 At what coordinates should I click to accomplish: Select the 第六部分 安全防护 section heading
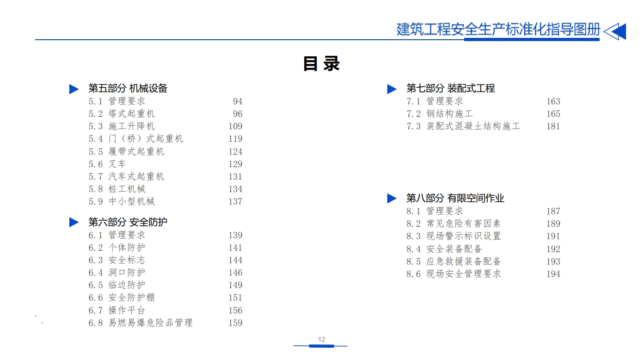(x=128, y=222)
